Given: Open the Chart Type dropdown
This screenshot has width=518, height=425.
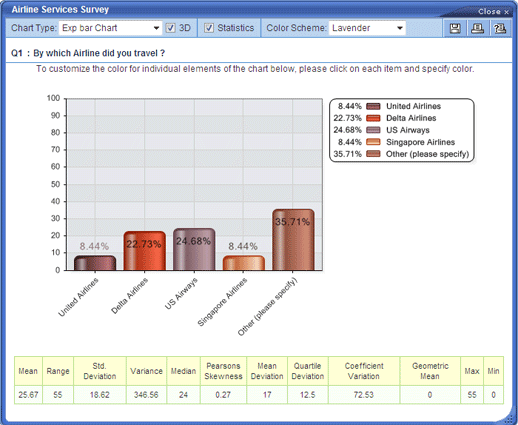Looking at the screenshot, I should point(110,28).
